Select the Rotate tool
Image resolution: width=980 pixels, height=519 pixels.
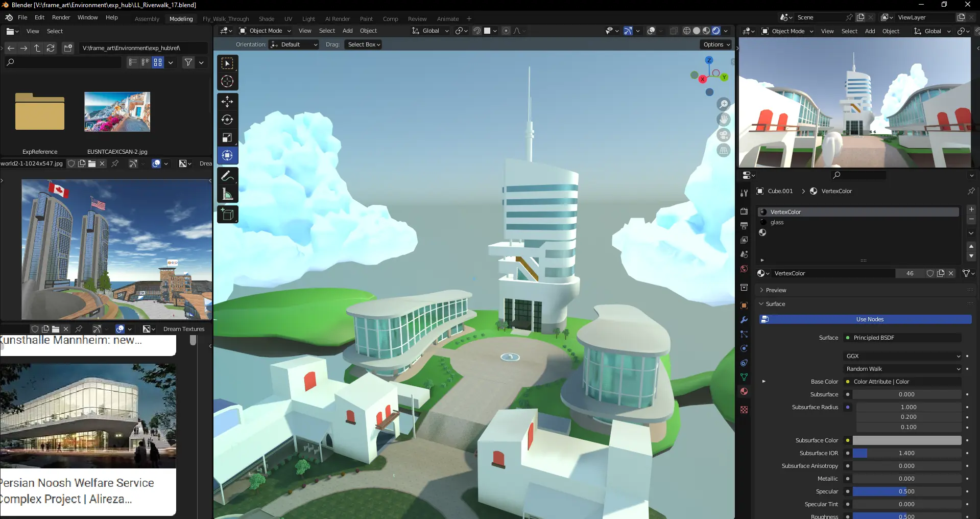227,120
